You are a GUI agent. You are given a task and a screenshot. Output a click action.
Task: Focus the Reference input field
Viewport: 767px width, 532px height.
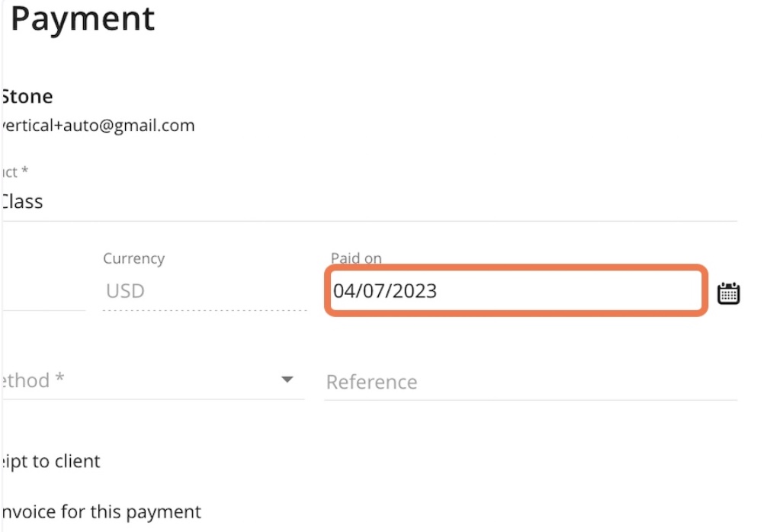click(531, 382)
